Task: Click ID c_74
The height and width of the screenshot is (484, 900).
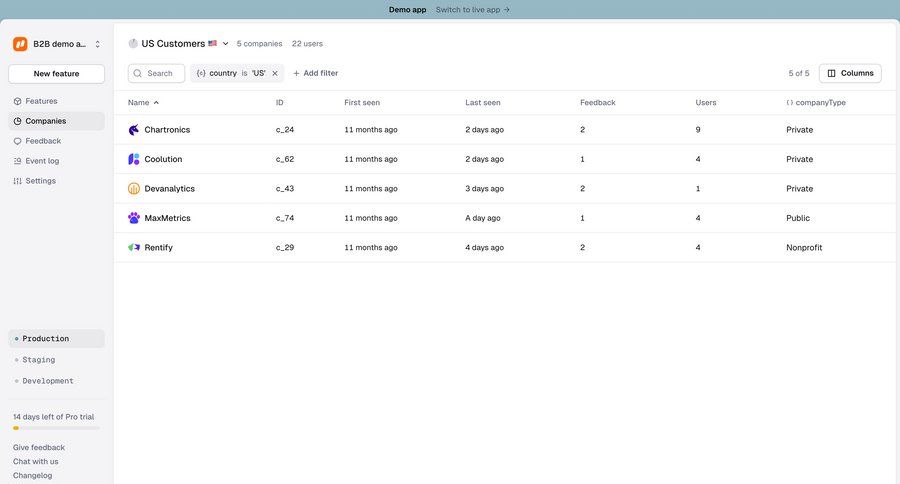Action: [285, 218]
